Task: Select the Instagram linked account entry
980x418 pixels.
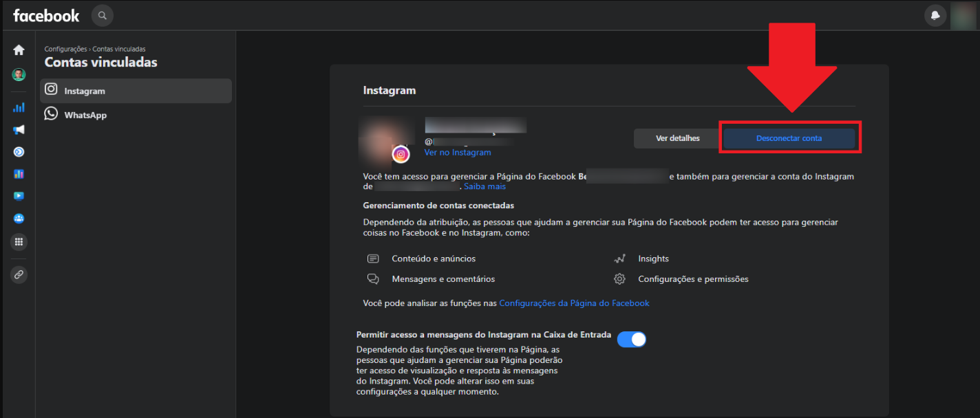Action: pyautogui.click(x=136, y=91)
